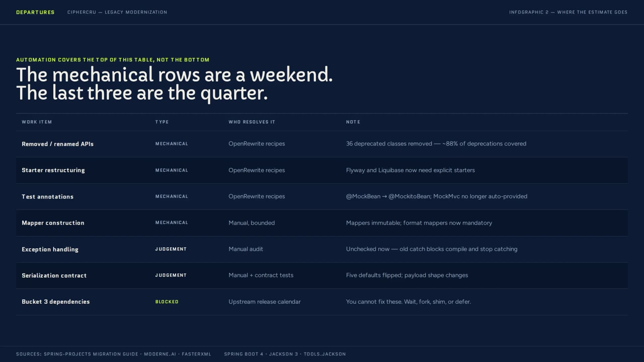Click JUDGEMENT tag in Serialization contract row
This screenshot has width=644, height=362.
point(171,275)
